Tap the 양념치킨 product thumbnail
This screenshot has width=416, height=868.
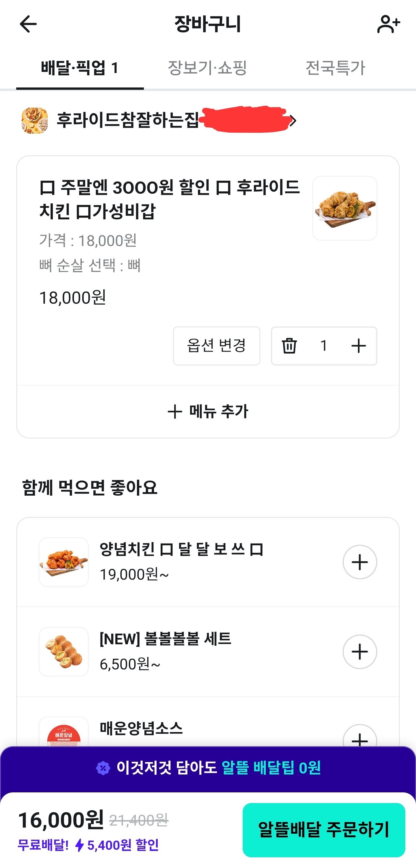64,562
